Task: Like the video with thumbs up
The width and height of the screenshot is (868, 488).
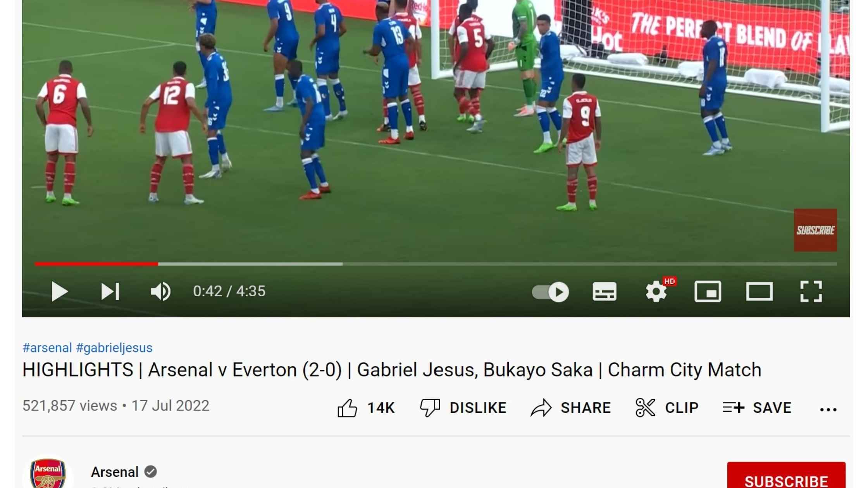Action: pyautogui.click(x=366, y=408)
